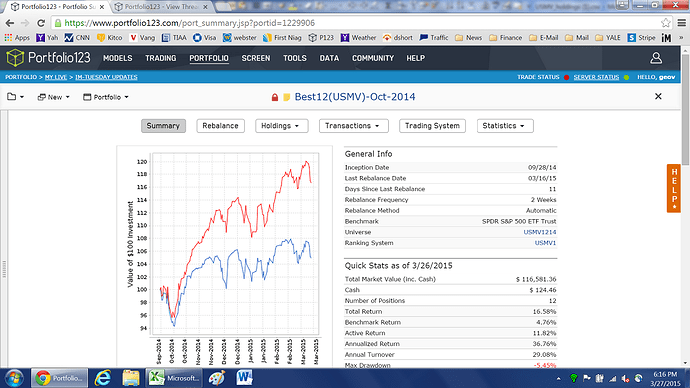Expand the New dropdown menu
Viewport: 690px width, 388px height.
[x=53, y=97]
